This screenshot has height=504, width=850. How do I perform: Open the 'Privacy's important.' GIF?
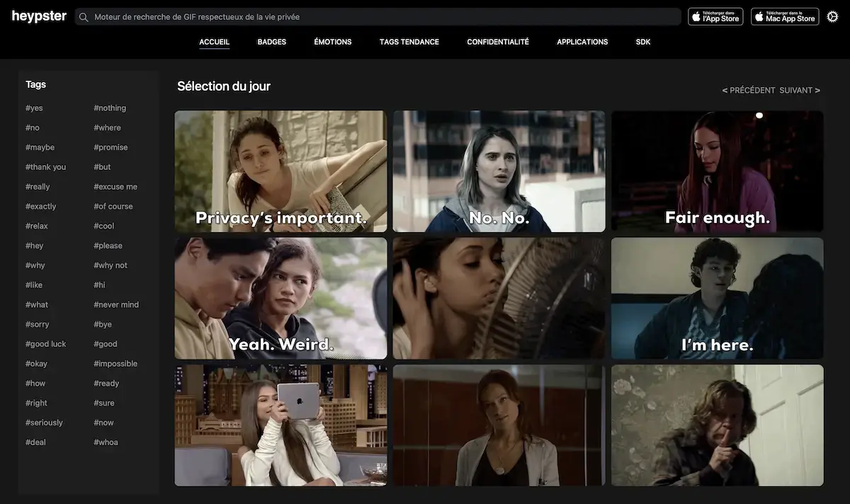[x=281, y=171]
